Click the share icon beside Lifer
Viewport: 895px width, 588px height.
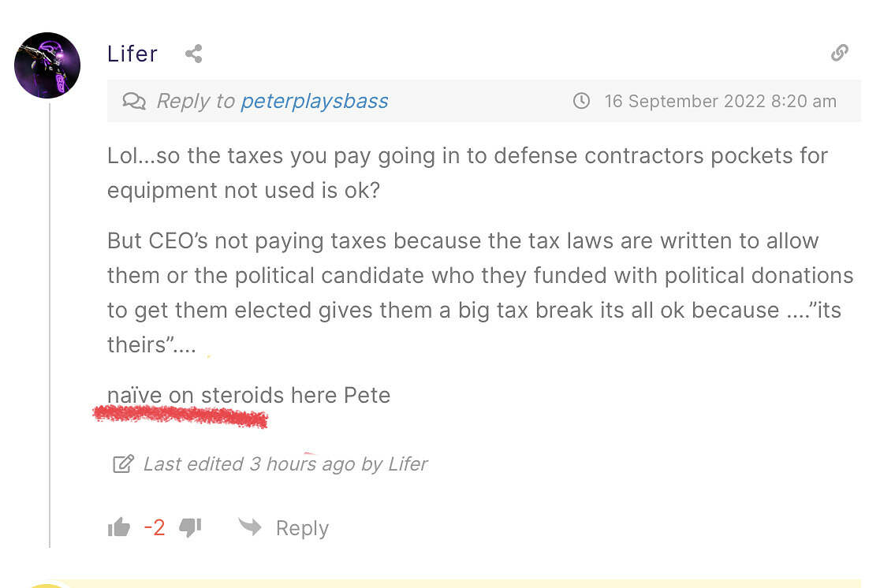193,54
